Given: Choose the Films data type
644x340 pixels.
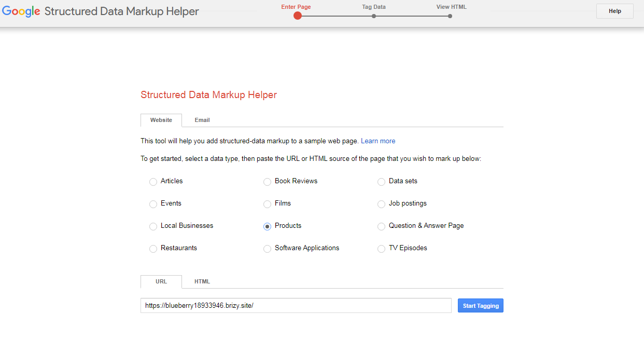Looking at the screenshot, I should click(x=267, y=204).
